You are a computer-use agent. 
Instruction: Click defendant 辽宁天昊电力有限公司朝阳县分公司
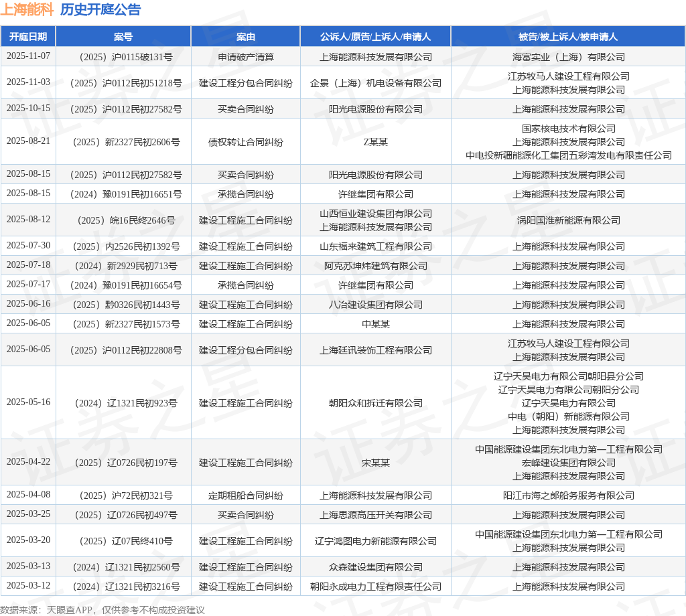(568, 376)
